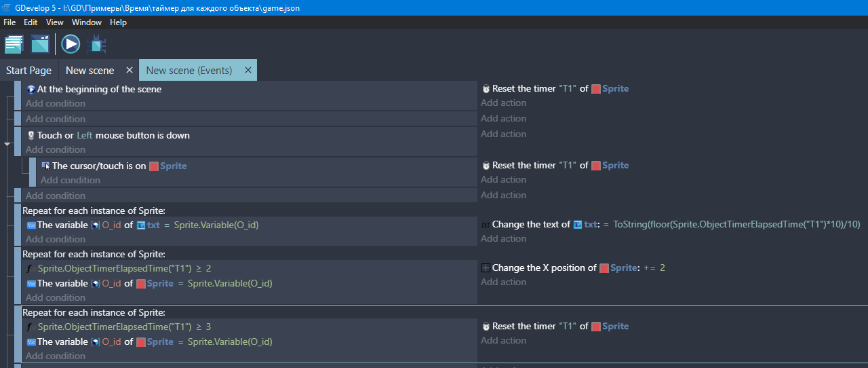Screen dimensions: 868x368
Task: Click the 'Left' mouse button parameter
Action: coord(84,136)
